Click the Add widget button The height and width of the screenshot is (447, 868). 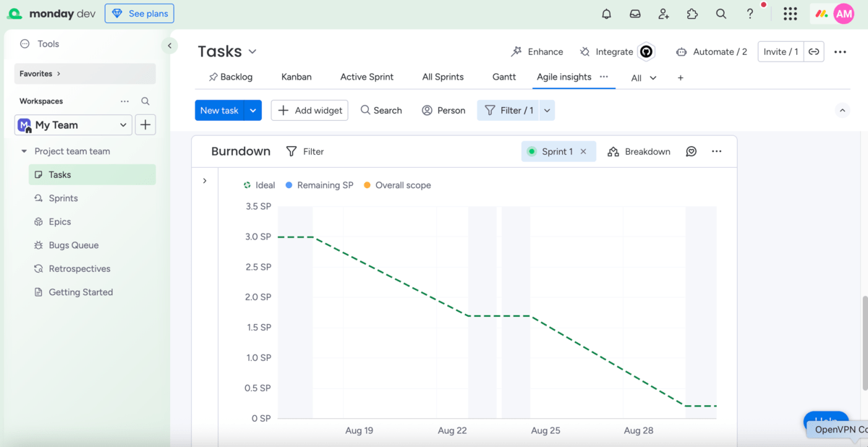(310, 110)
